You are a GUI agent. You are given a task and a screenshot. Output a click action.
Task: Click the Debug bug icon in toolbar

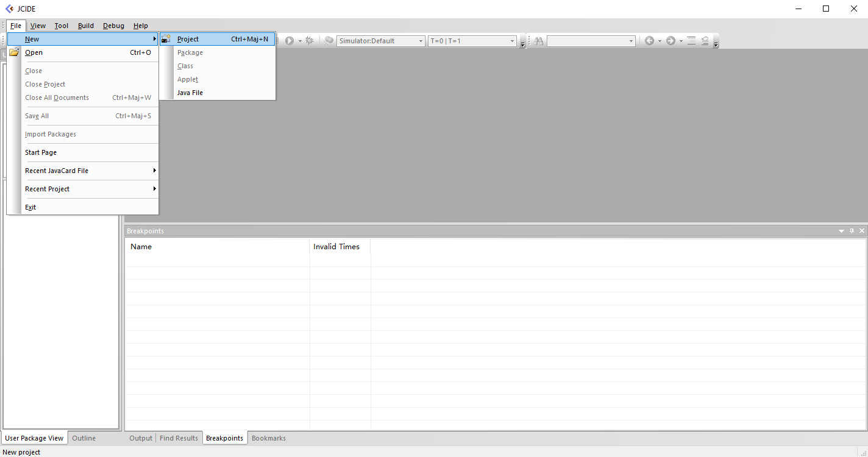(x=310, y=41)
